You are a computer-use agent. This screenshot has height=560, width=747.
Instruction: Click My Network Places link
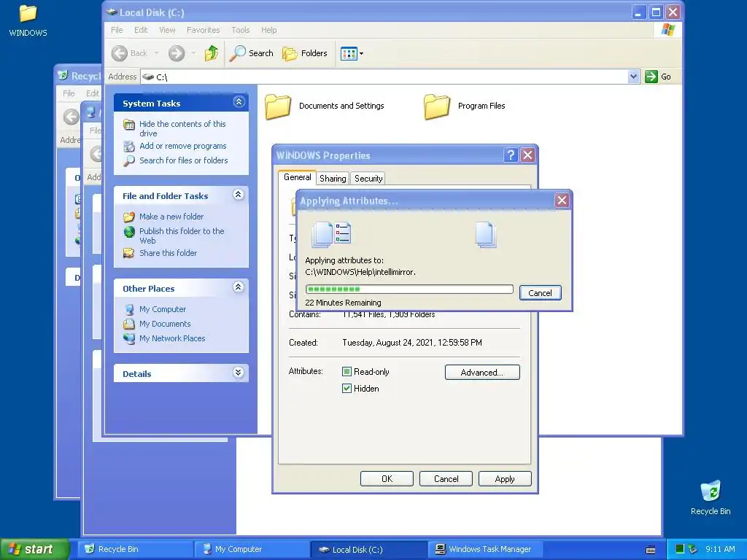(x=172, y=338)
